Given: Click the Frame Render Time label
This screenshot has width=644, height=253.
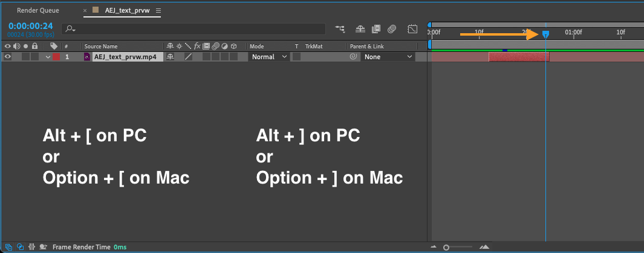Looking at the screenshot, I should coord(81,247).
